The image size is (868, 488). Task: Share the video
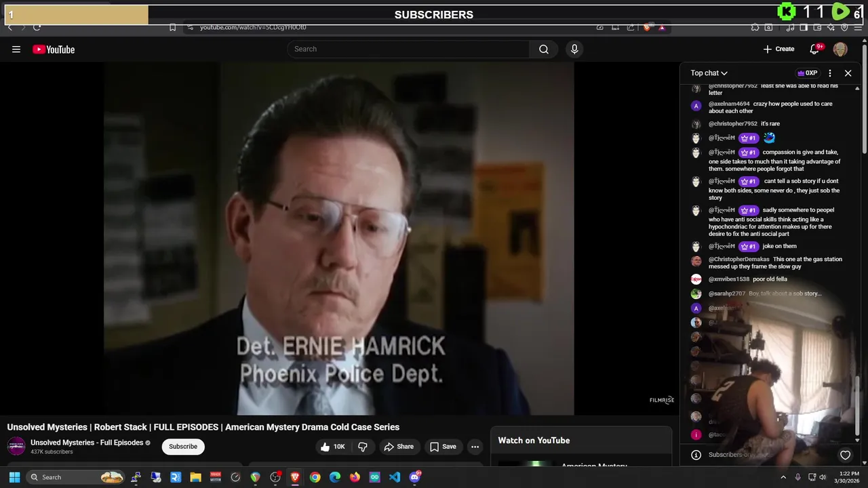[x=399, y=447]
